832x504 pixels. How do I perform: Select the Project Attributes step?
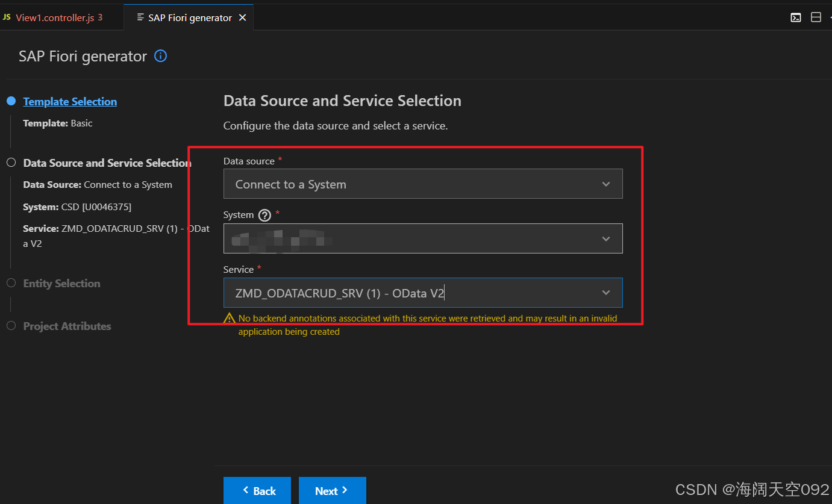coord(67,326)
